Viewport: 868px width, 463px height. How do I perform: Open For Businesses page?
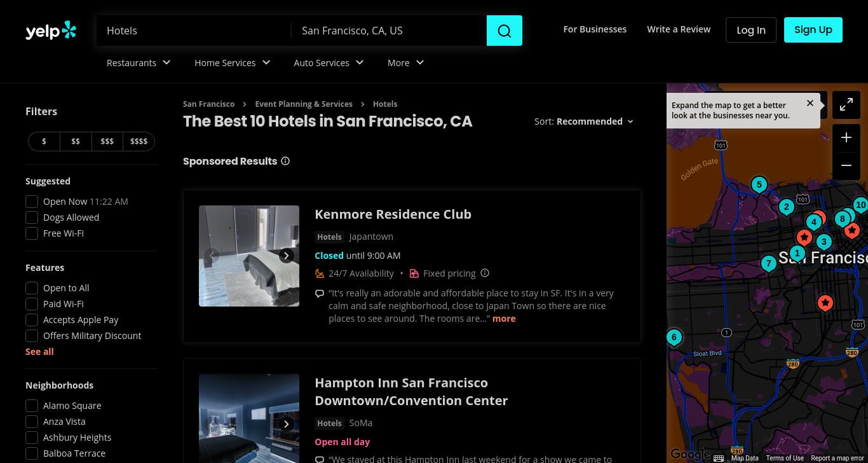(x=595, y=29)
